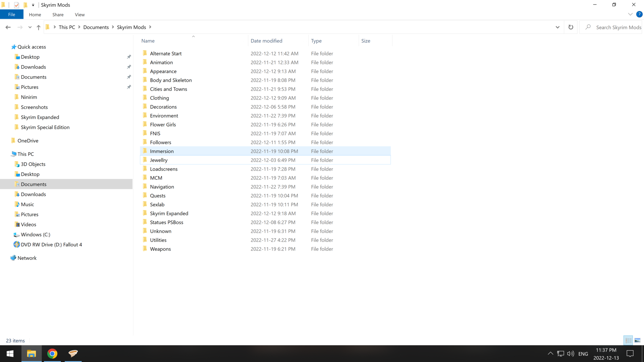Viewport: 644px width, 362px height.
Task: Expand chevron after This PC in path
Action: (x=79, y=27)
